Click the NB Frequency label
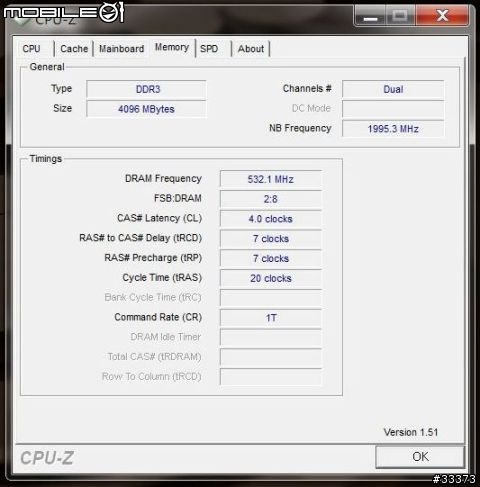This screenshot has height=487, width=480. click(300, 128)
